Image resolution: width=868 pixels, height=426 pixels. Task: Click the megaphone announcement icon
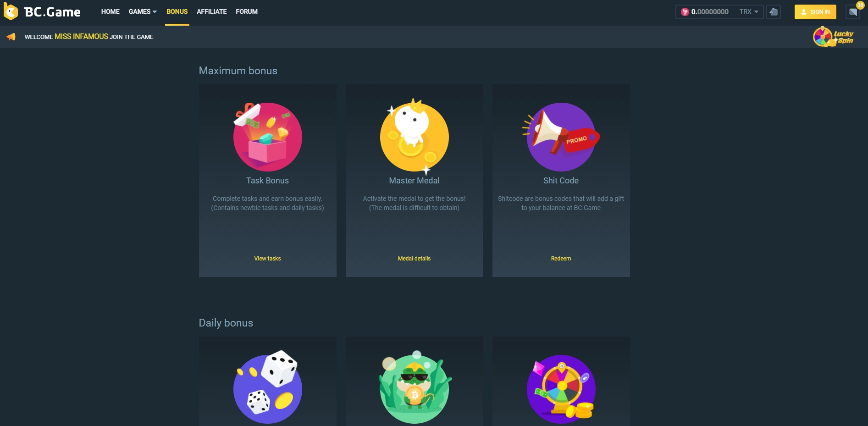point(11,37)
